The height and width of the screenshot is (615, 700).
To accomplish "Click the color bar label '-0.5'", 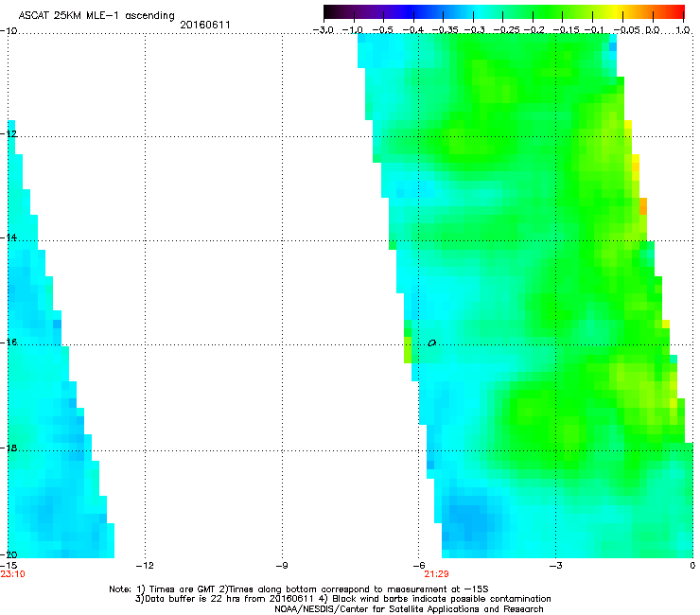I will tap(382, 30).
